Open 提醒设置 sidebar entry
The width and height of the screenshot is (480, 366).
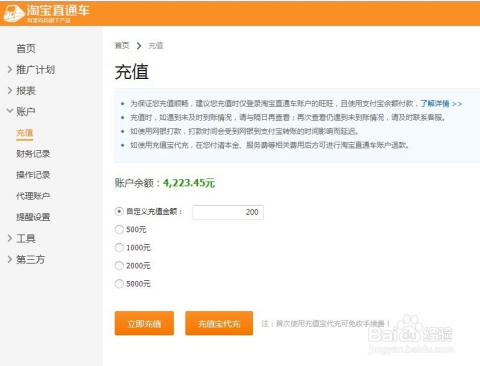[x=33, y=217]
